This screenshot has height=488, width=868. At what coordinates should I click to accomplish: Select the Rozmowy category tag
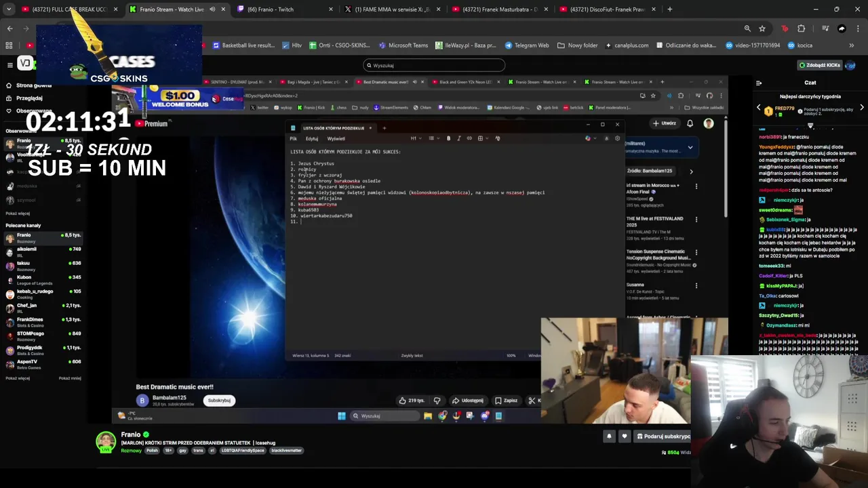point(131,450)
